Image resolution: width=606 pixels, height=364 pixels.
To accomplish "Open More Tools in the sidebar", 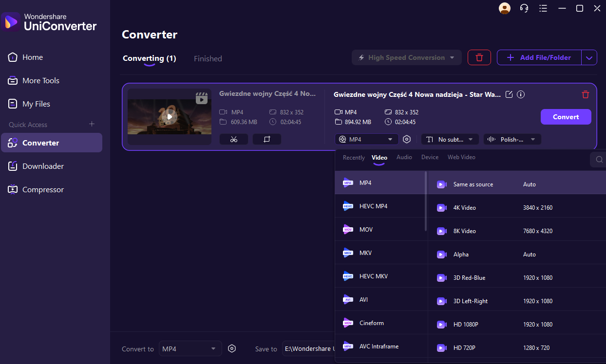I will (x=51, y=81).
